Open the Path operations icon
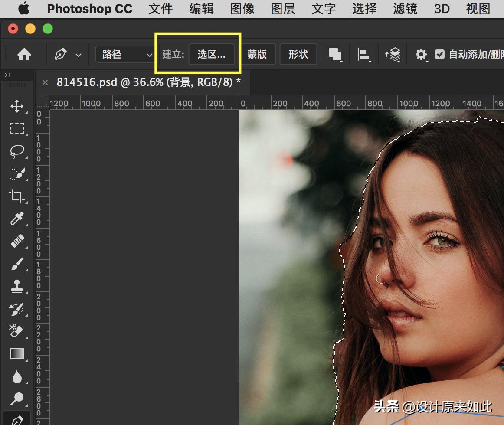This screenshot has width=504, height=425. point(335,54)
